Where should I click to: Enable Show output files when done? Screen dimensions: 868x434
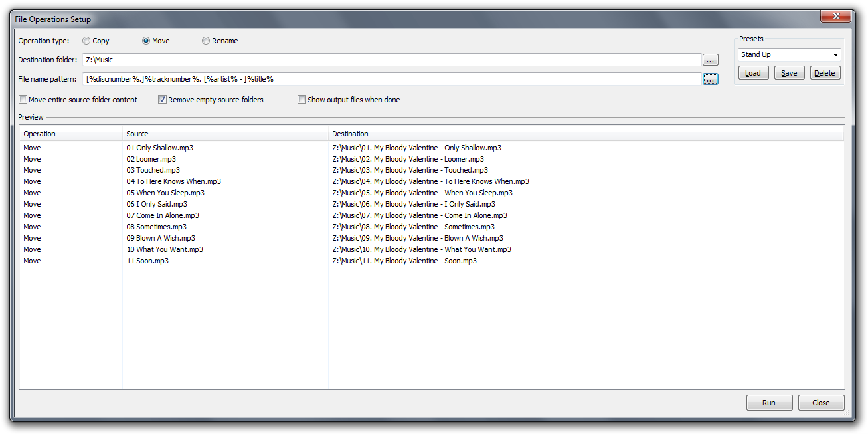(302, 100)
